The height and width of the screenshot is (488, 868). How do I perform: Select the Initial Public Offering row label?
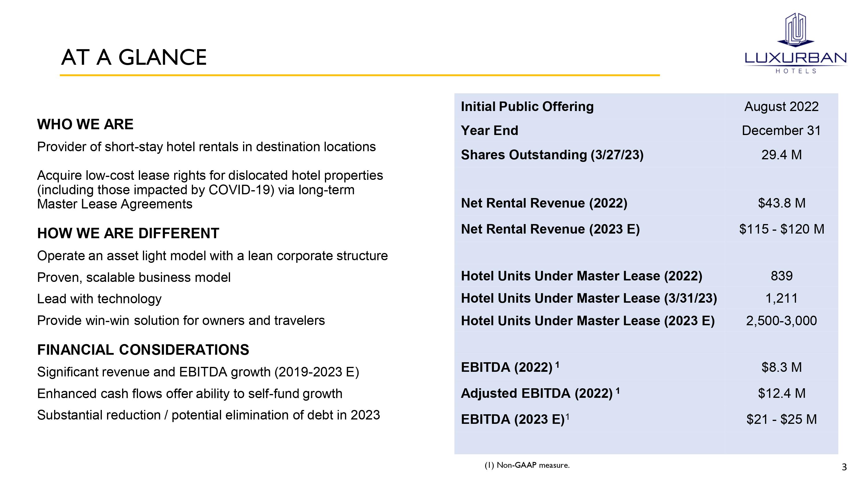click(x=527, y=106)
